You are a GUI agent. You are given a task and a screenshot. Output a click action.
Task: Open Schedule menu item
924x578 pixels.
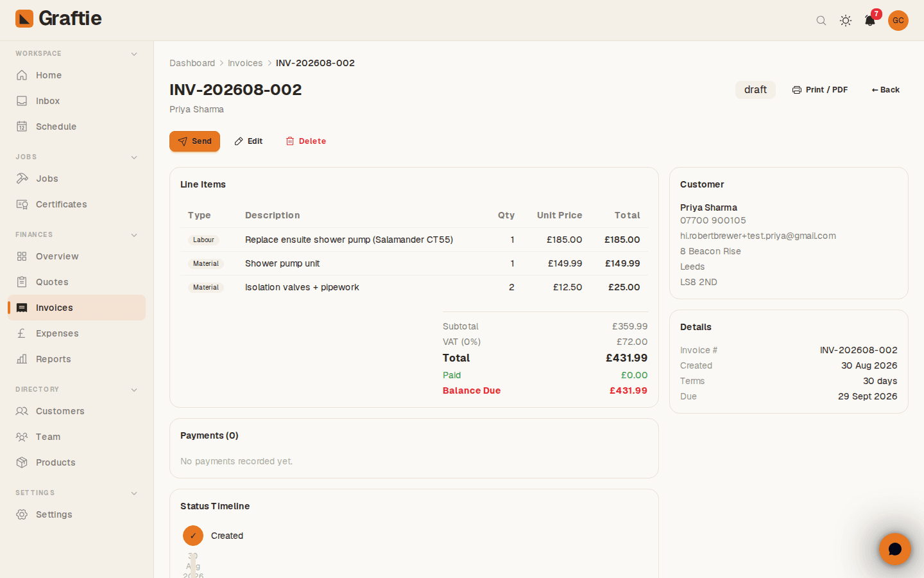click(x=77, y=127)
